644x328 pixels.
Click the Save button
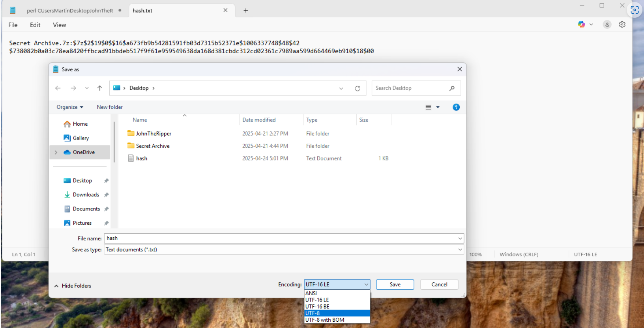pos(395,285)
